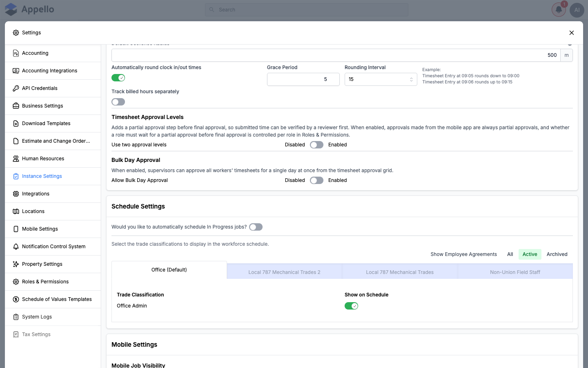
Task: Toggle Use two approval levels switch
Action: pyautogui.click(x=316, y=145)
